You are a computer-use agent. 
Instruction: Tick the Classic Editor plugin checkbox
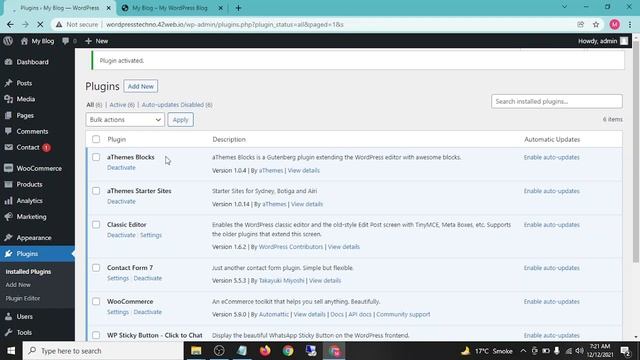click(x=96, y=224)
